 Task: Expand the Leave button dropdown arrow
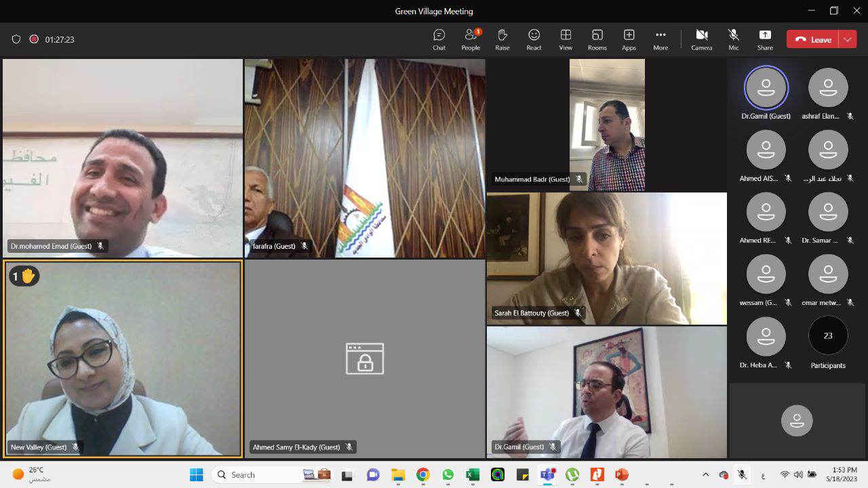point(848,39)
